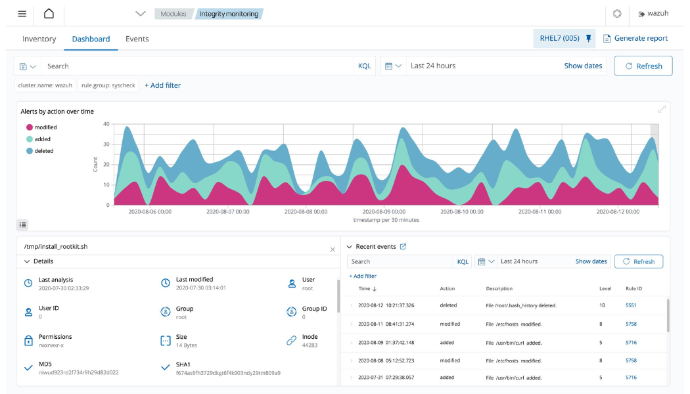Screen dimensions: 690x394
Task: Open rule ID 5551 link
Action: [x=631, y=305]
